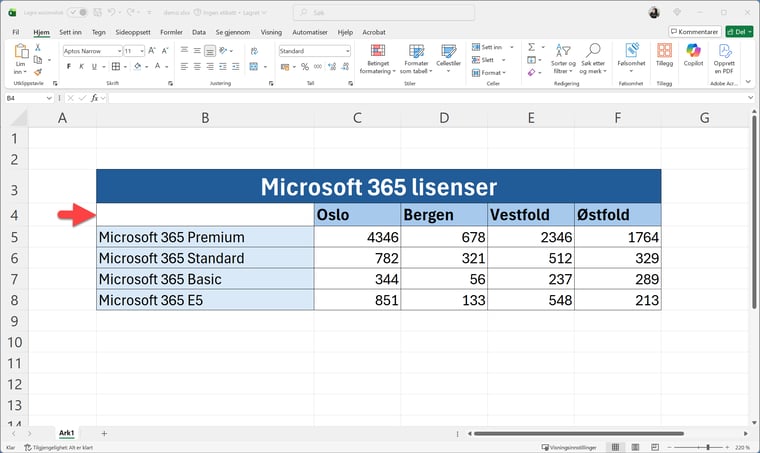Switch to the Visning tab
The image size is (760, 453).
(x=271, y=32)
